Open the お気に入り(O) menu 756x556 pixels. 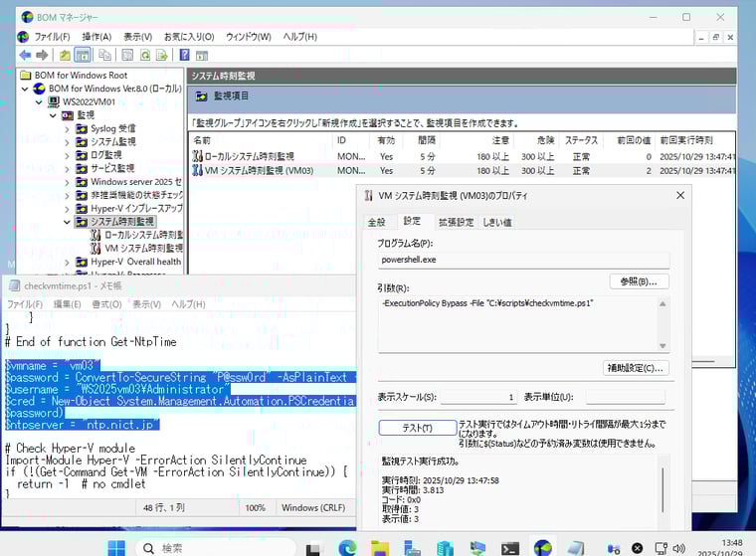click(x=189, y=37)
